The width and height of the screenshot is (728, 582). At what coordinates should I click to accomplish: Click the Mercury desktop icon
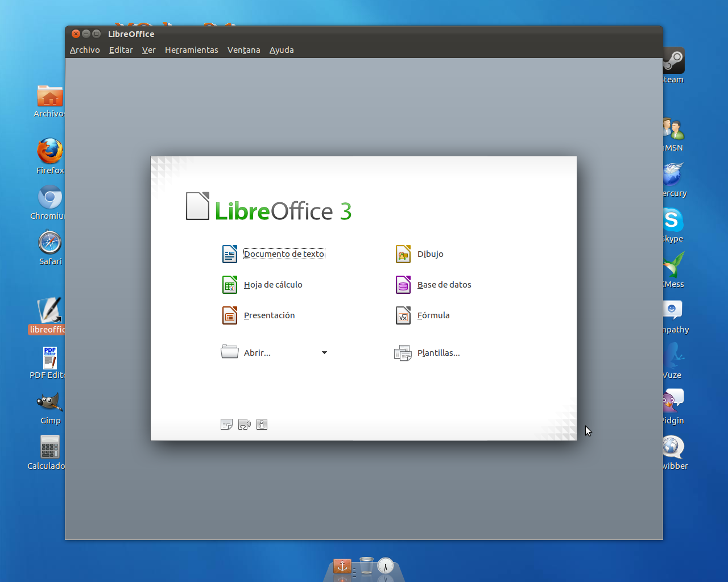coord(674,174)
